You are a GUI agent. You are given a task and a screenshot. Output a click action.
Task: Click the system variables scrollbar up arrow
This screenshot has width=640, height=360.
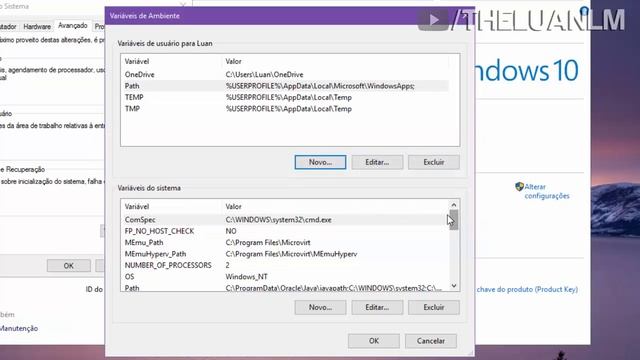click(x=454, y=205)
